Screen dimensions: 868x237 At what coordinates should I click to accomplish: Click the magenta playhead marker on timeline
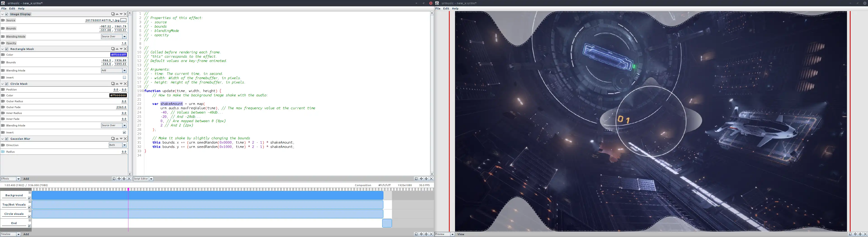128,190
